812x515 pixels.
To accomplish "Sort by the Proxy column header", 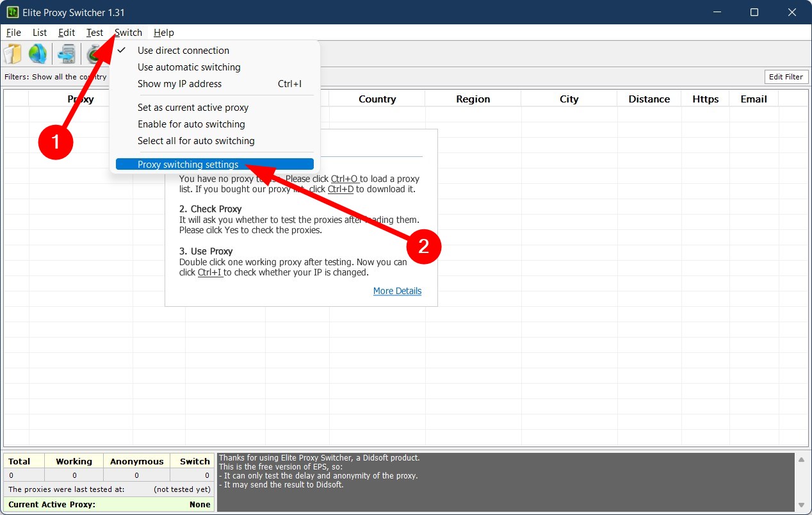I will click(81, 99).
